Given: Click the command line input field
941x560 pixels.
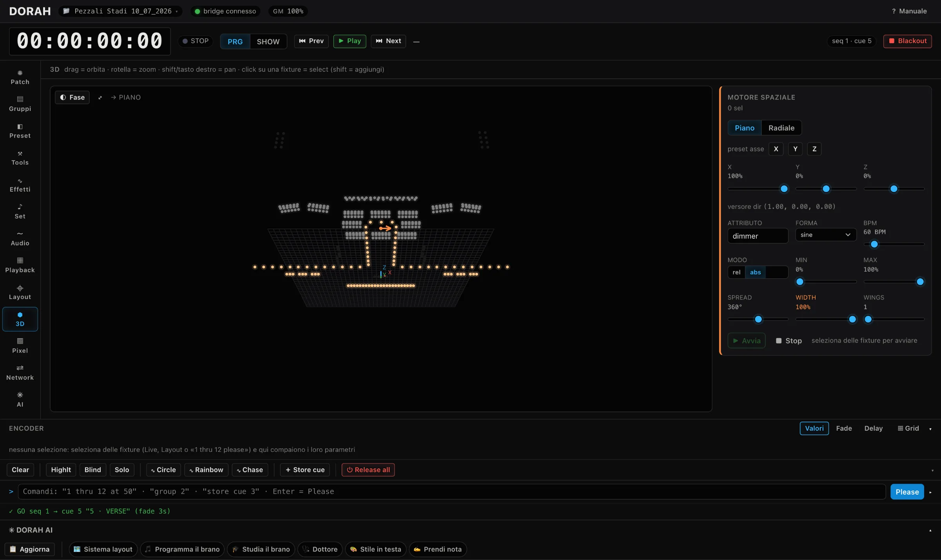Looking at the screenshot, I should [452, 492].
